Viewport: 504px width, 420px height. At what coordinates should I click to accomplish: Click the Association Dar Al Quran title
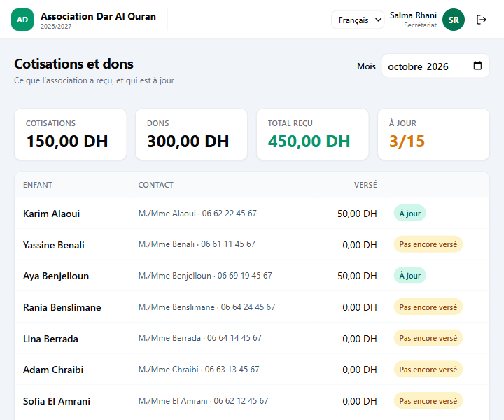[98, 16]
